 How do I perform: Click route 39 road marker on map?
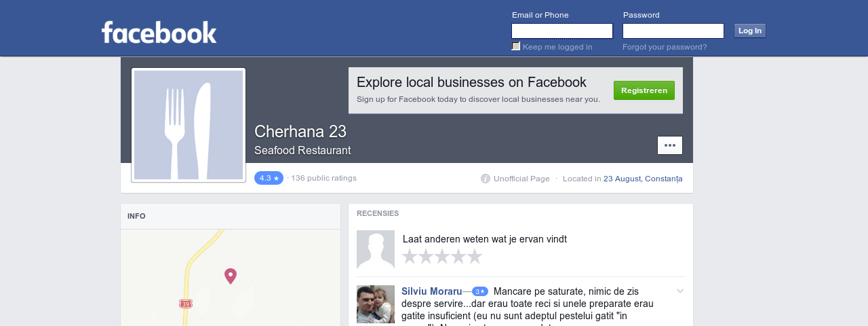(186, 304)
